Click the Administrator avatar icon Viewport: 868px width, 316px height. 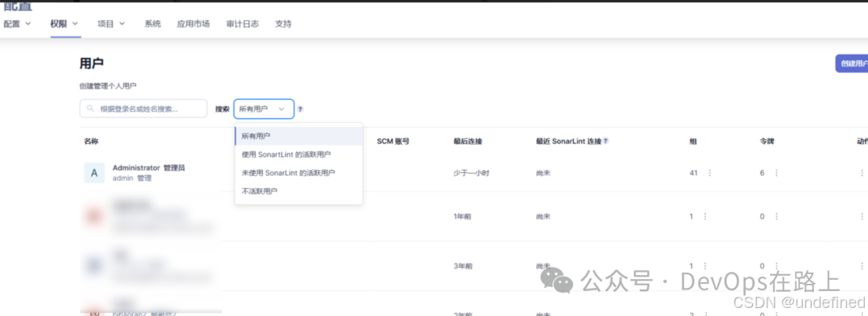94,173
